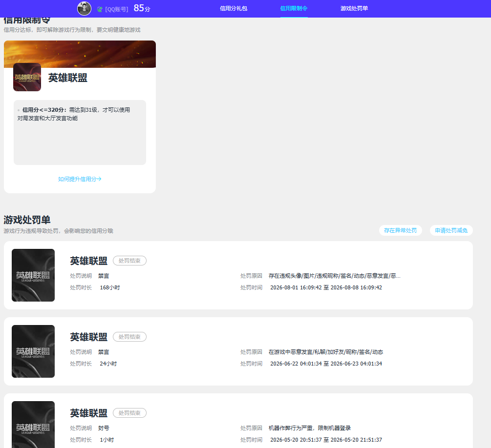Click penalty time 2026-06-22 04:01:34
The height and width of the screenshot is (448, 491).
click(326, 363)
